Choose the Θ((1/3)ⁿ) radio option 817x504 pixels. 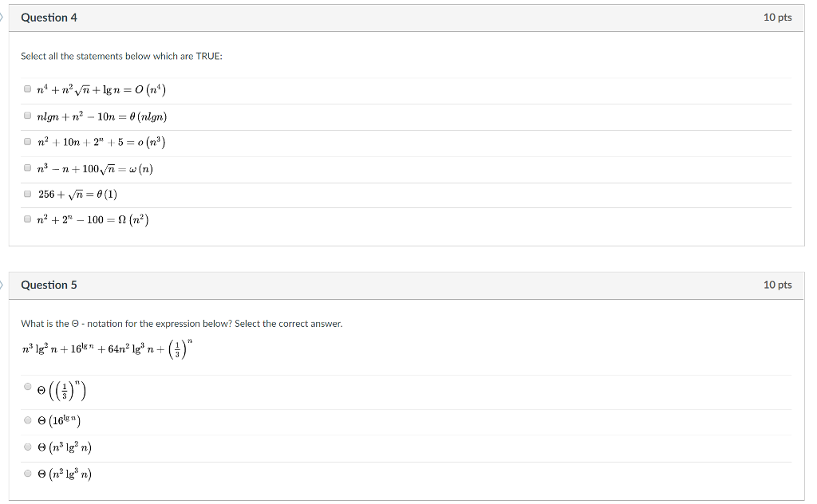pos(28,386)
